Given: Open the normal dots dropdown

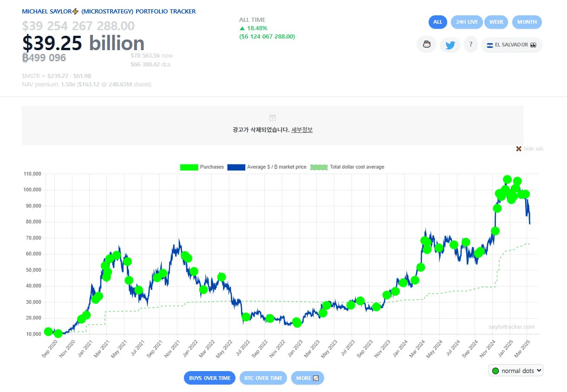Looking at the screenshot, I should coord(516,371).
